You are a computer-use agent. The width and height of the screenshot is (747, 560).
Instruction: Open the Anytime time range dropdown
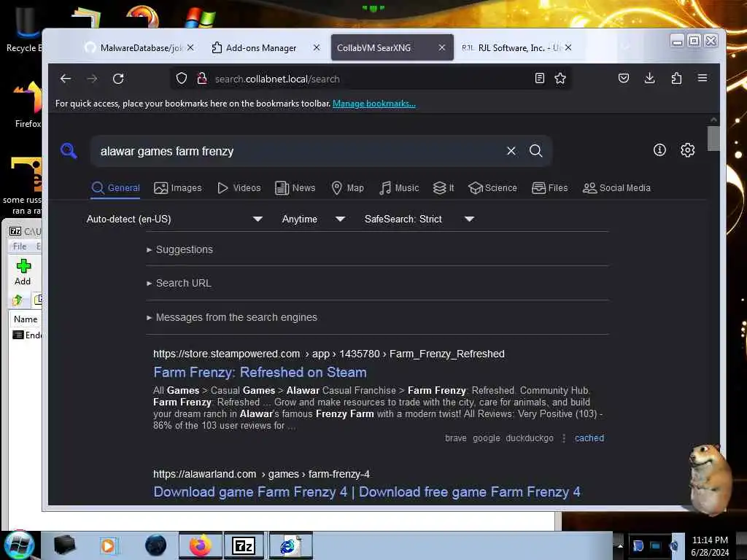(x=314, y=219)
